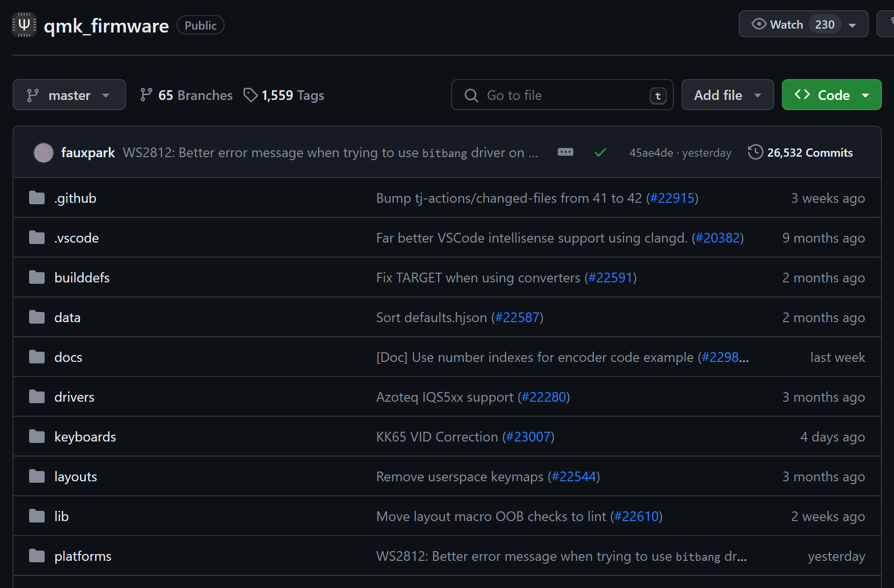The width and height of the screenshot is (894, 588).
Task: Open pull request #22280 link
Action: pyautogui.click(x=544, y=397)
